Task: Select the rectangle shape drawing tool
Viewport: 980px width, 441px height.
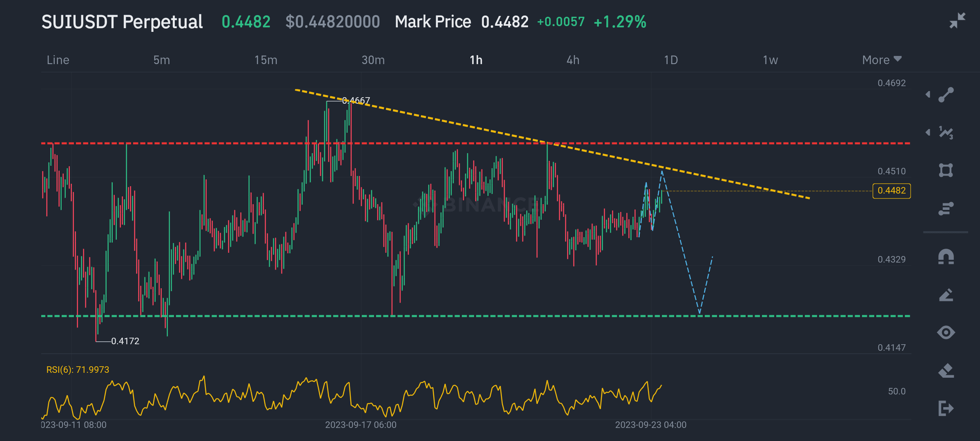Action: (946, 170)
